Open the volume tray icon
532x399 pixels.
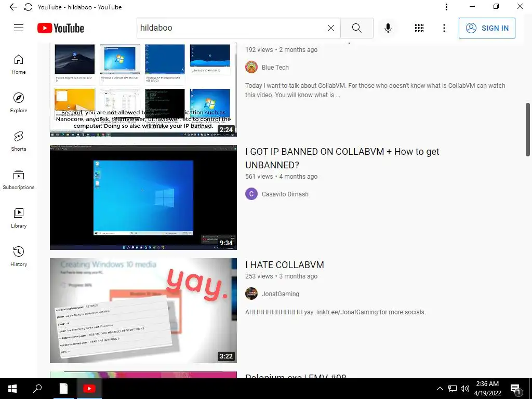tap(465, 389)
